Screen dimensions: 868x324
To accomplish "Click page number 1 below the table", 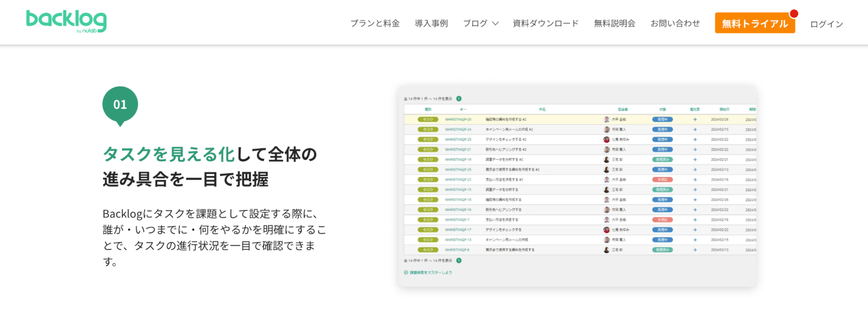I will tap(459, 261).
